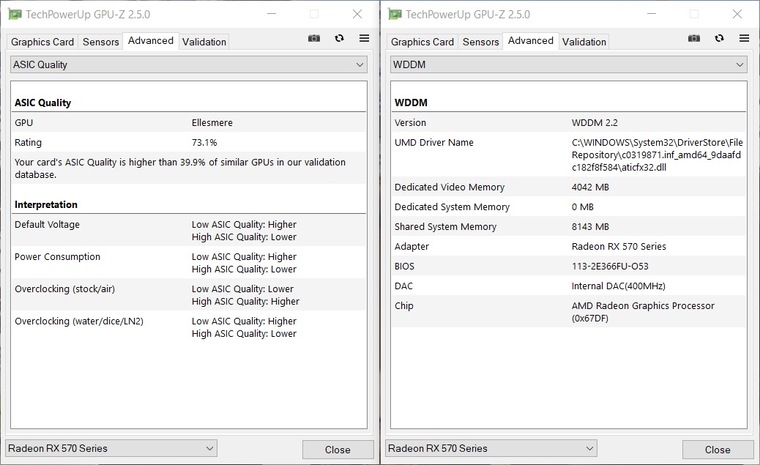Screen dimensions: 760x465
Task: Open the Graphics Card tab in right window
Action: click(x=422, y=42)
